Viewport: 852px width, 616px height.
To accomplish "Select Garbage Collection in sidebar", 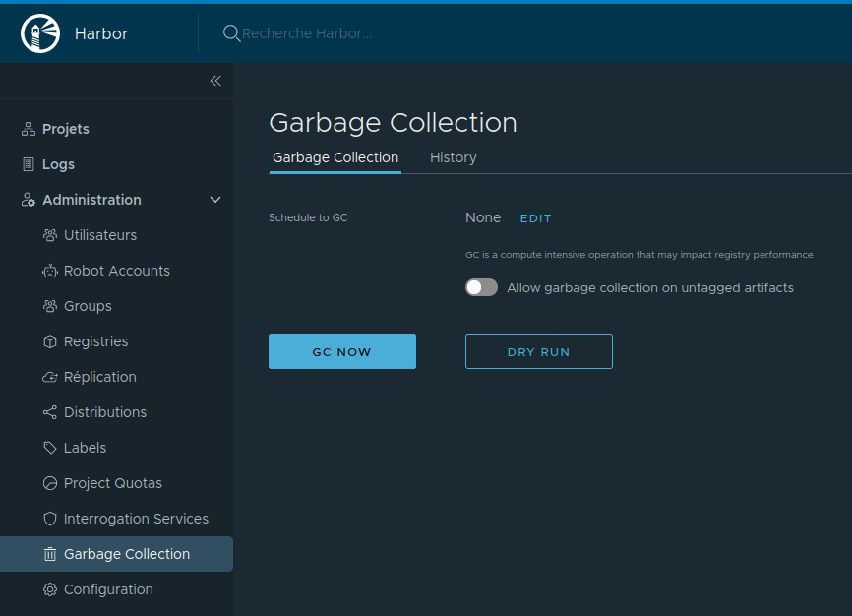I will [x=116, y=554].
